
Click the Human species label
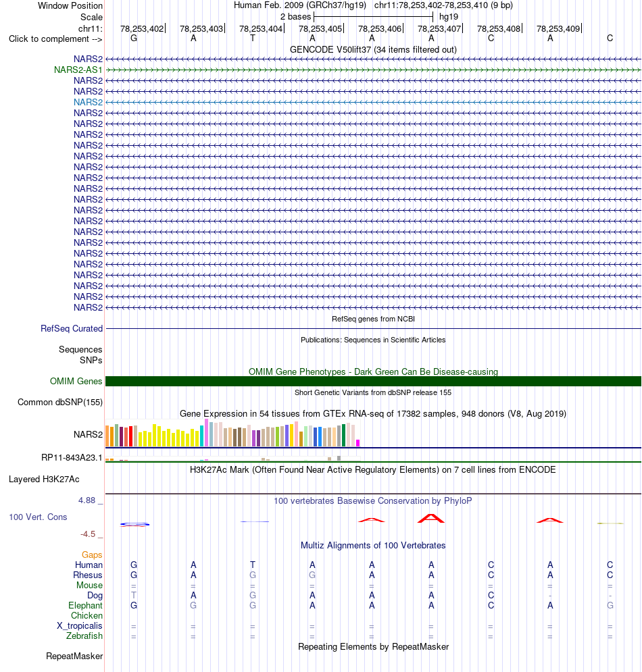89,565
